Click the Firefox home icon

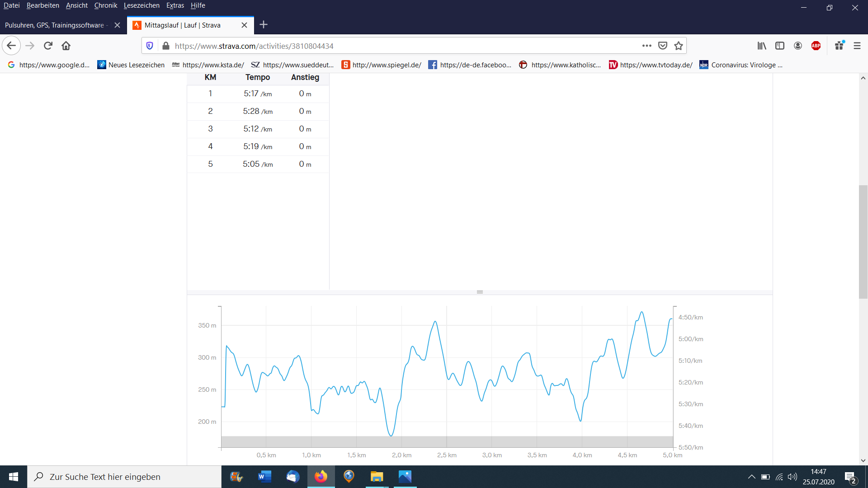(66, 46)
